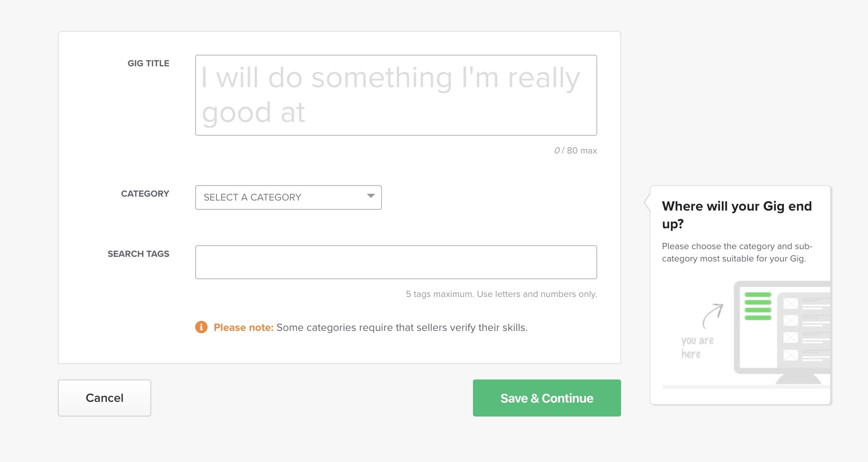Click the tip description about category and sub-category
This screenshot has width=868, height=462.
coord(737,252)
